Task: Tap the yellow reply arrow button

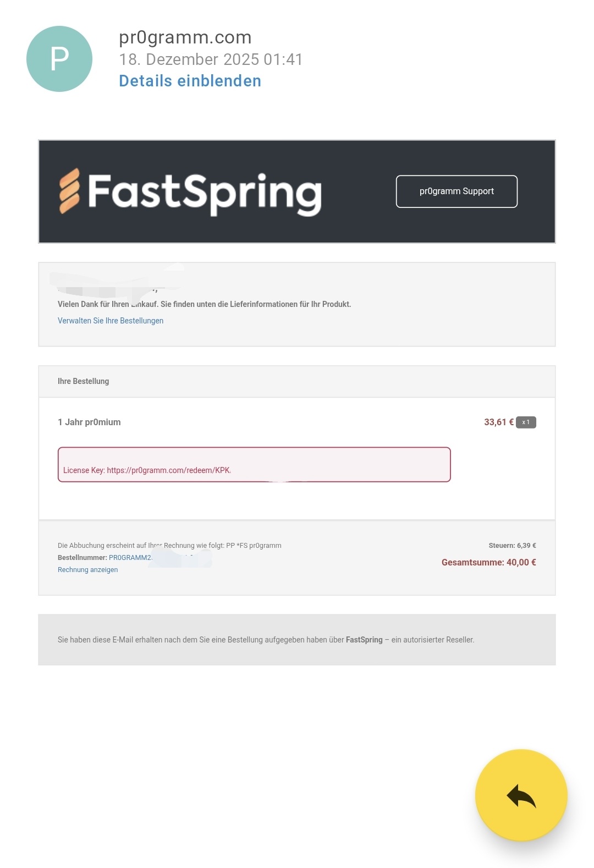Action: point(521,795)
